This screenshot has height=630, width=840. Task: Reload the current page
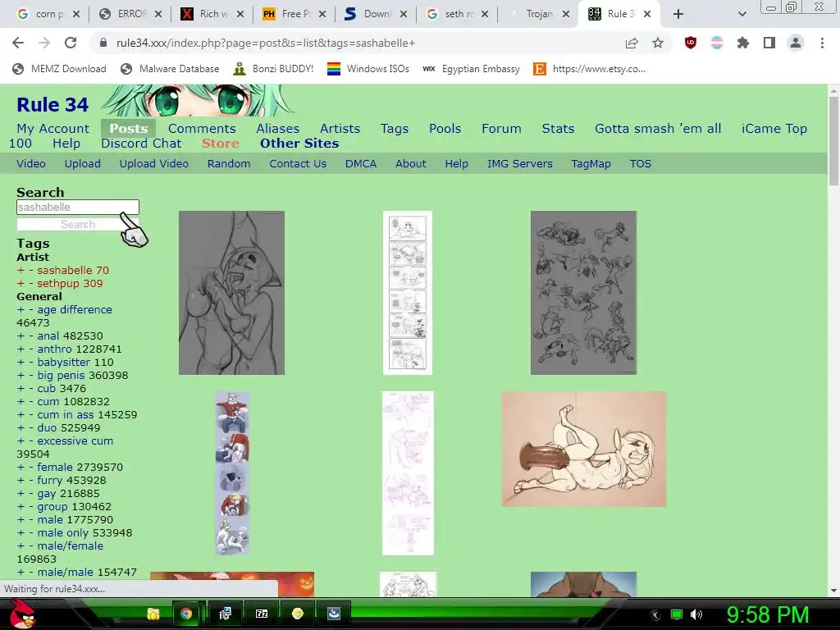click(x=71, y=43)
